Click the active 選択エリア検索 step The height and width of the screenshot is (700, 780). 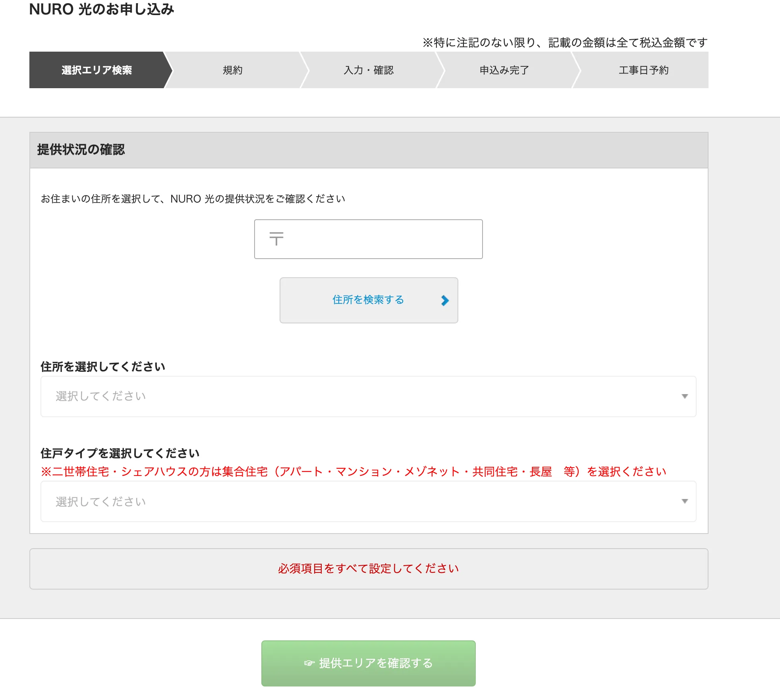pos(97,70)
